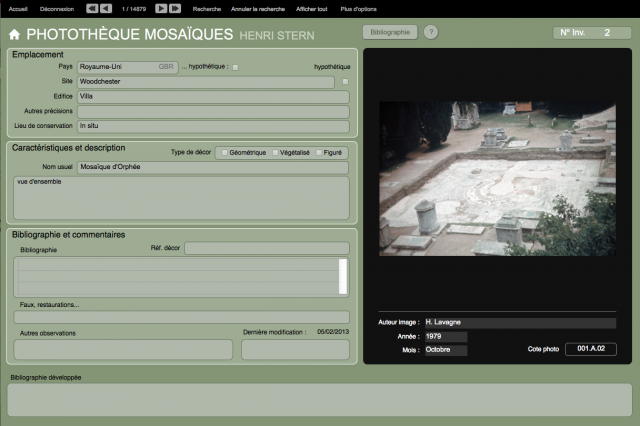Open Recherche in the top bar
640x426 pixels.
(207, 9)
